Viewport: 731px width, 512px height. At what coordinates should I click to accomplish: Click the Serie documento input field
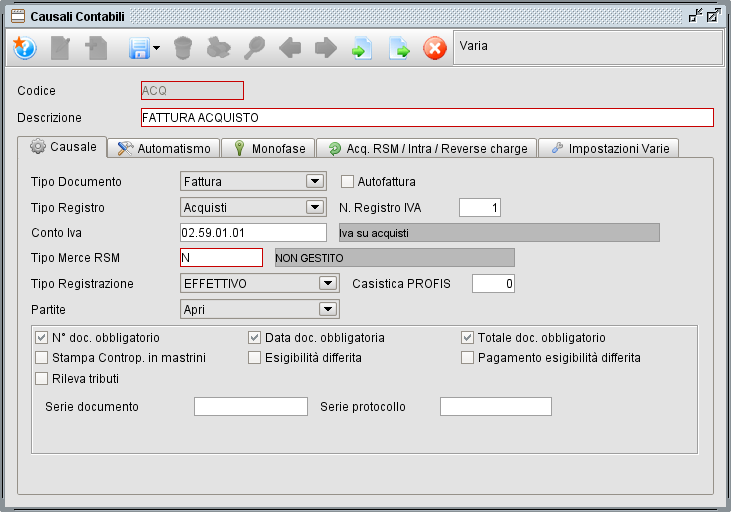(x=250, y=406)
